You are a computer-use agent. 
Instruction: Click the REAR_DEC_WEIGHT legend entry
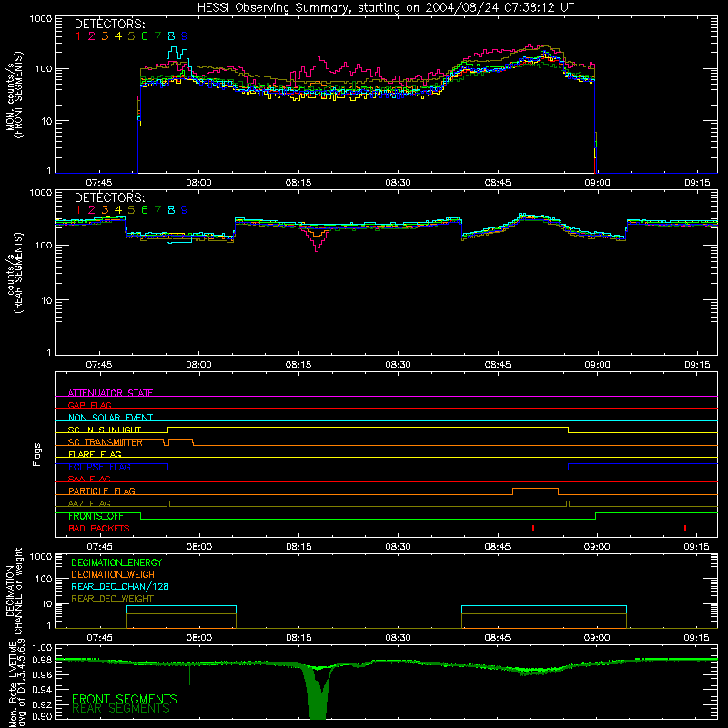click(x=112, y=599)
